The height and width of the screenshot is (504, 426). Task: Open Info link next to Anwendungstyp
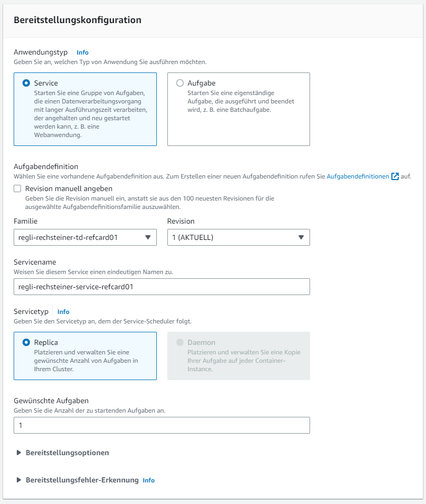pyautogui.click(x=82, y=52)
